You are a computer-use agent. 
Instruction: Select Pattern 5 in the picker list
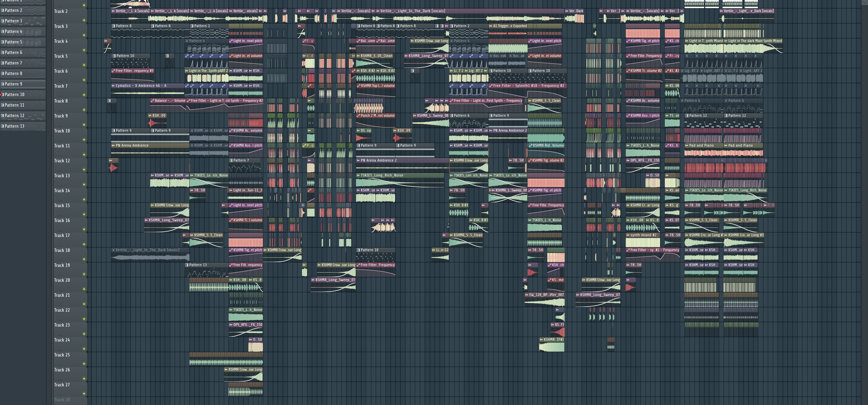click(x=23, y=42)
